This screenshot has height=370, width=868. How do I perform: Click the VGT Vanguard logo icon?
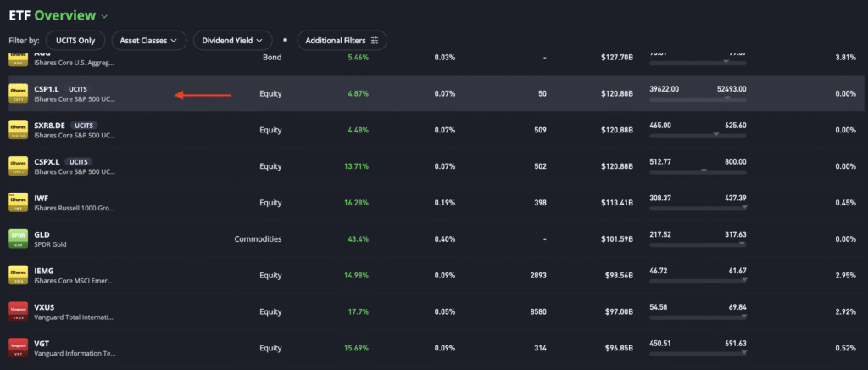pos(19,348)
